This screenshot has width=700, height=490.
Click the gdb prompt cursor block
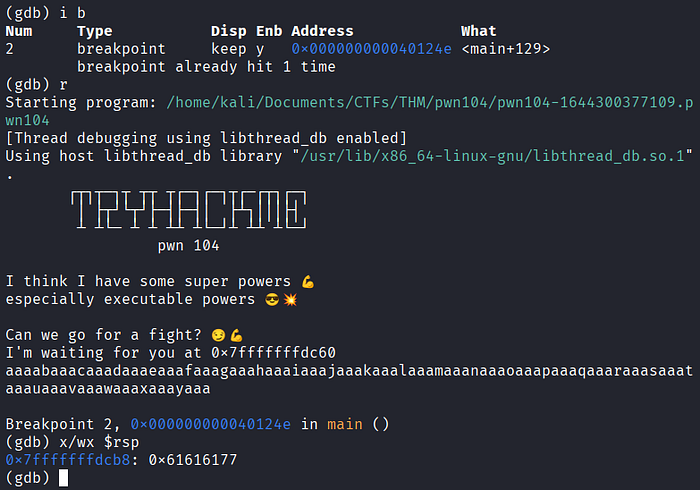[63, 478]
